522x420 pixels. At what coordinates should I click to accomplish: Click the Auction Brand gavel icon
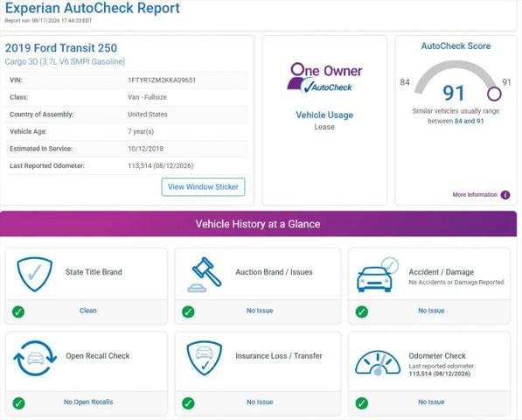pos(205,275)
